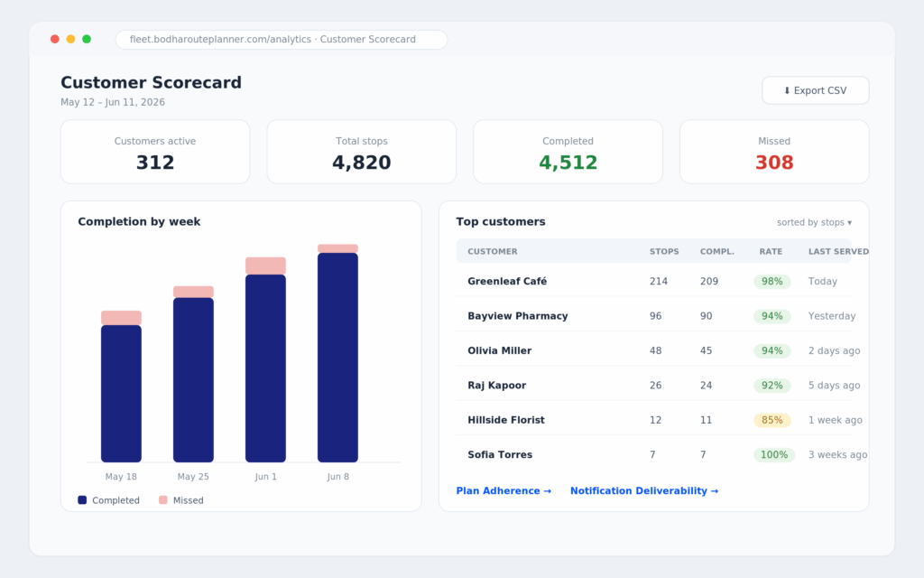Click the Jun 8 missed bar segment
Viewport: 924px width, 578px height.
click(337, 248)
